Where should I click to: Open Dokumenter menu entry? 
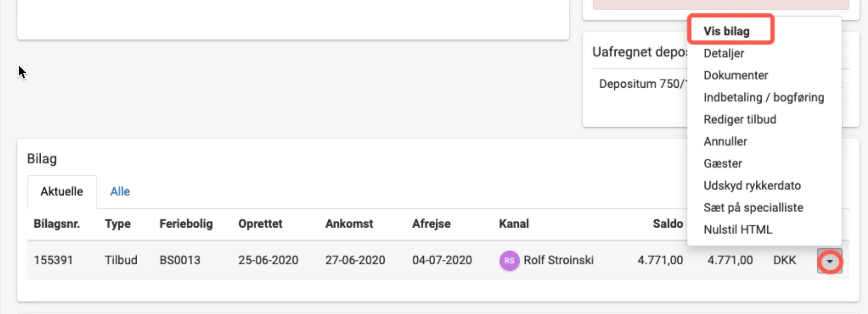point(736,75)
